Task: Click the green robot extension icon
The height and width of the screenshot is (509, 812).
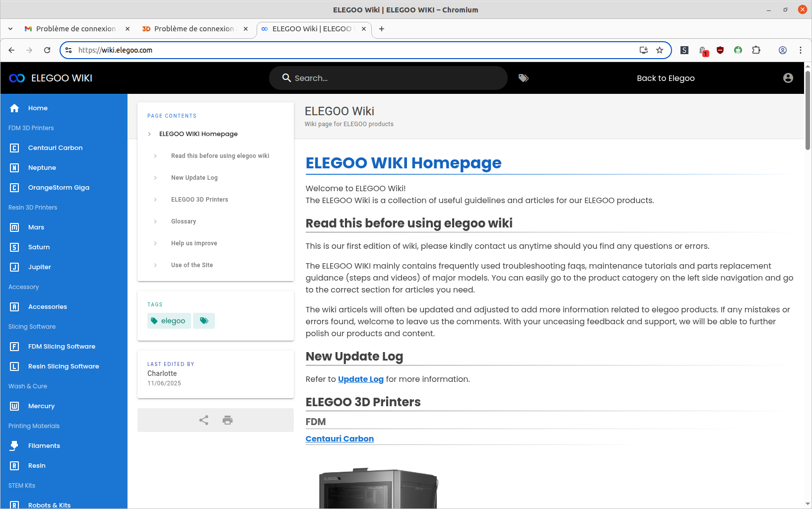Action: (x=738, y=50)
